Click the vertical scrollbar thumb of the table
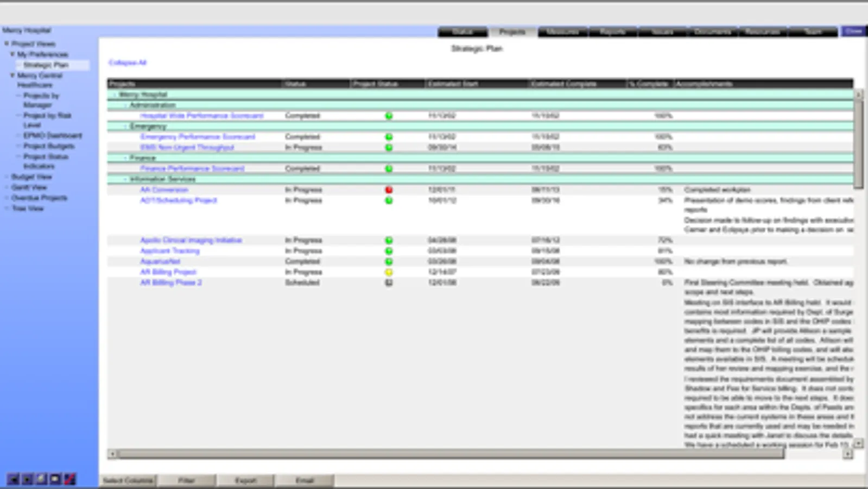 coord(858,144)
